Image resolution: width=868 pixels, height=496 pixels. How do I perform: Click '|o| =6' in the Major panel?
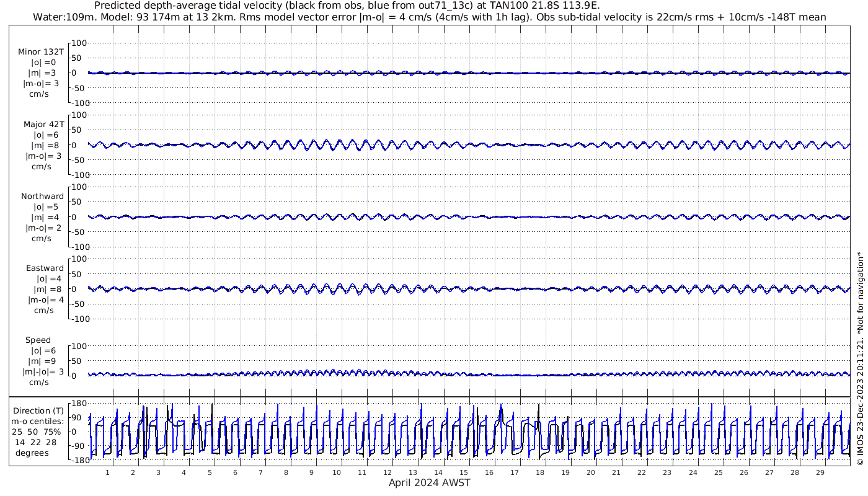[x=45, y=135]
